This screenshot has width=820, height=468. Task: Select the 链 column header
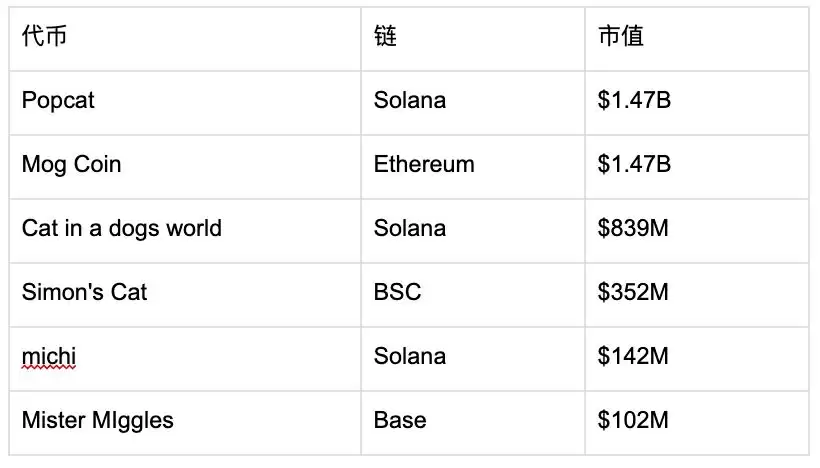(386, 37)
